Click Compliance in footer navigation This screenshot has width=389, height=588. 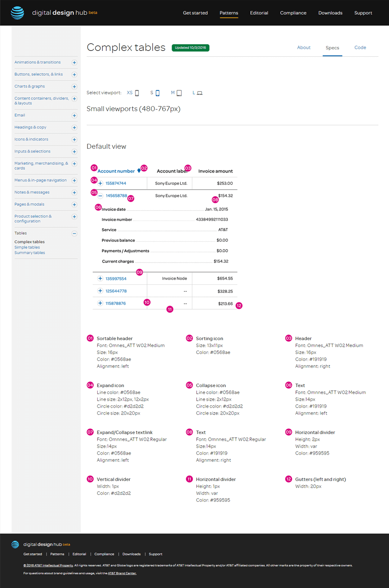coord(104,554)
